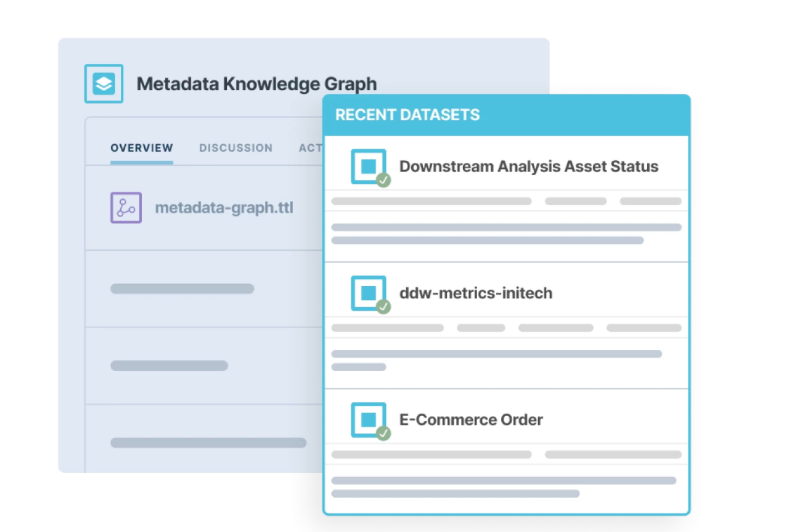The height and width of the screenshot is (532, 789).
Task: Click the Downstream Analysis Asset Status dataset icon
Action: click(369, 166)
